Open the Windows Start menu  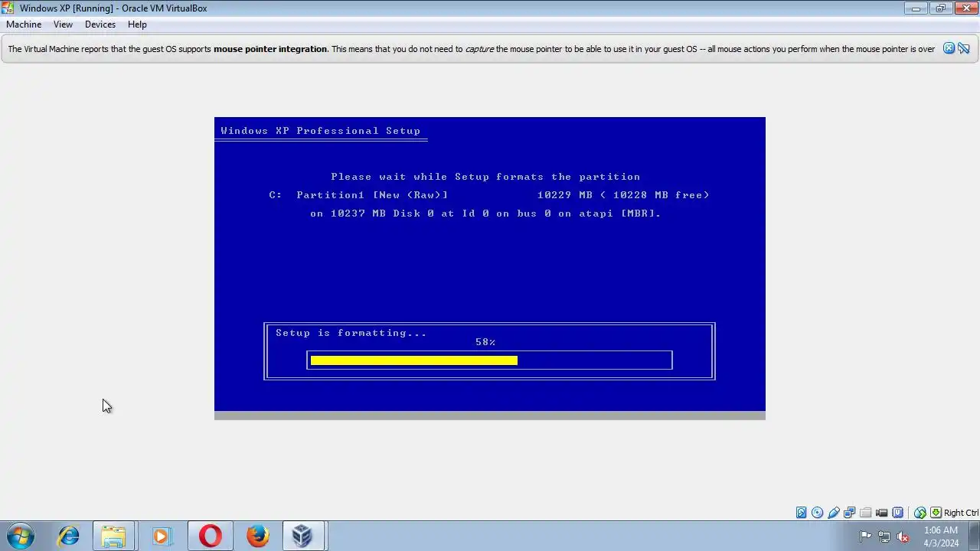click(20, 536)
